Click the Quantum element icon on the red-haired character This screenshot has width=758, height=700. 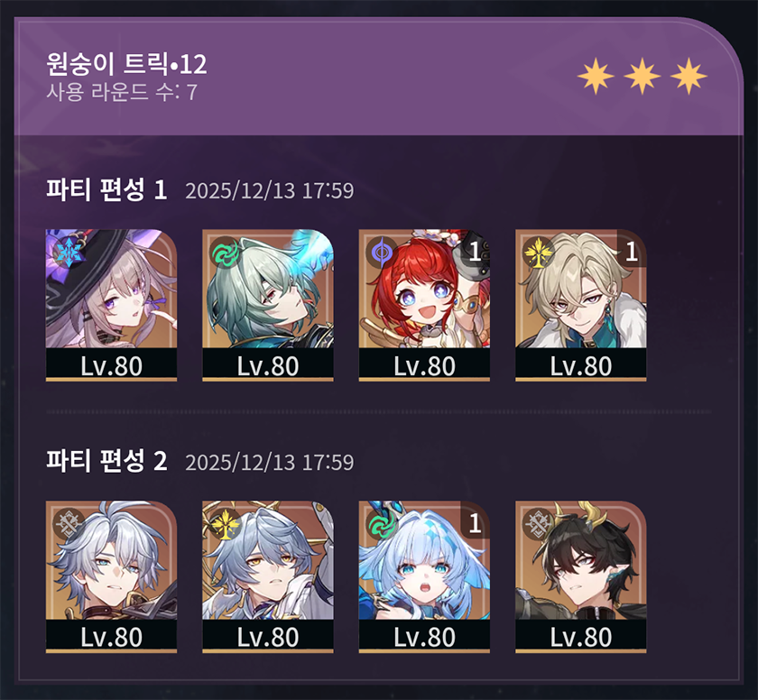click(381, 252)
